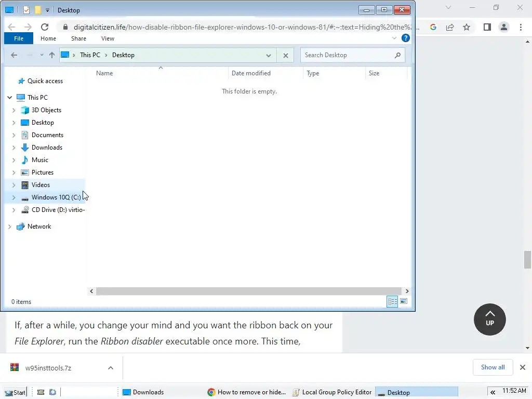Image resolution: width=532 pixels, height=399 pixels.
Task: Open Chrome's three-dot menu
Action: [521, 27]
